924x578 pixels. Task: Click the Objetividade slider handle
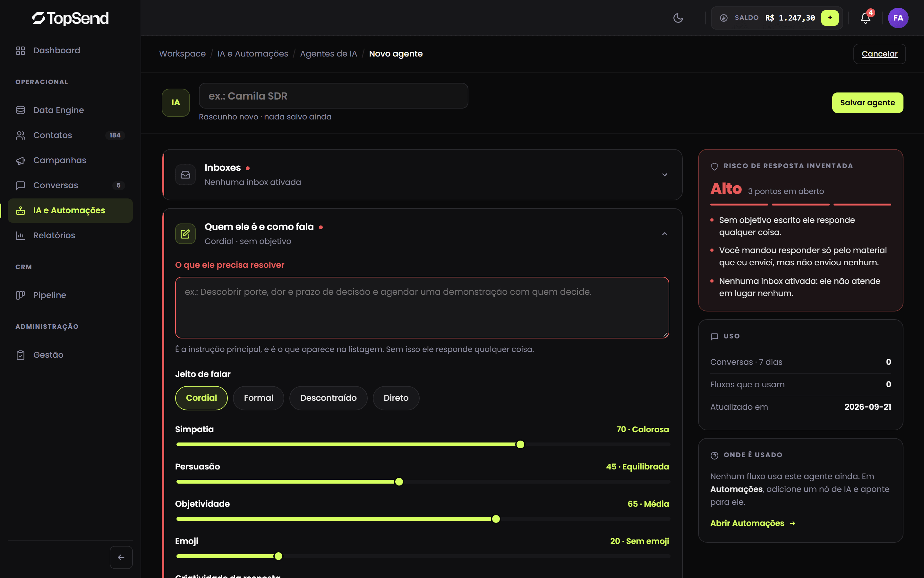[496, 519]
